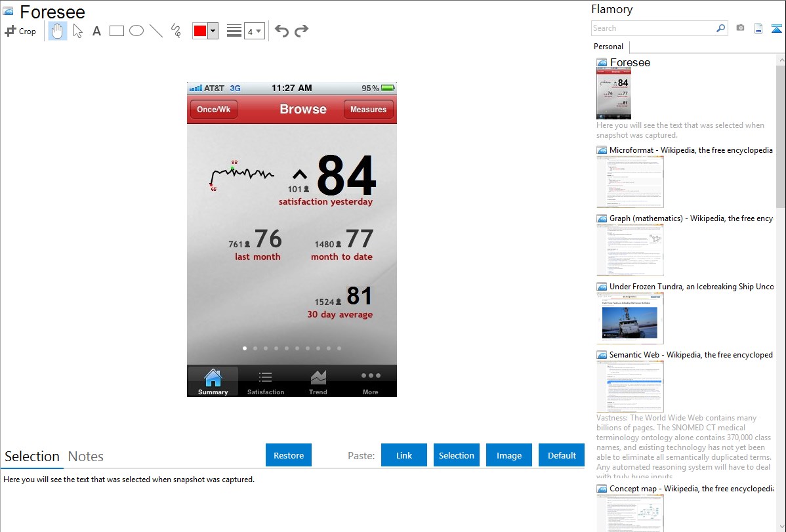Click the Semantic Web 'Vastness' excerpt text
The height and width of the screenshot is (532, 786).
(684, 447)
